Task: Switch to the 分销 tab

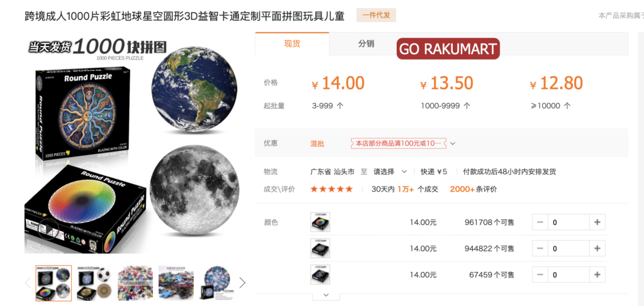Action: pyautogui.click(x=366, y=44)
